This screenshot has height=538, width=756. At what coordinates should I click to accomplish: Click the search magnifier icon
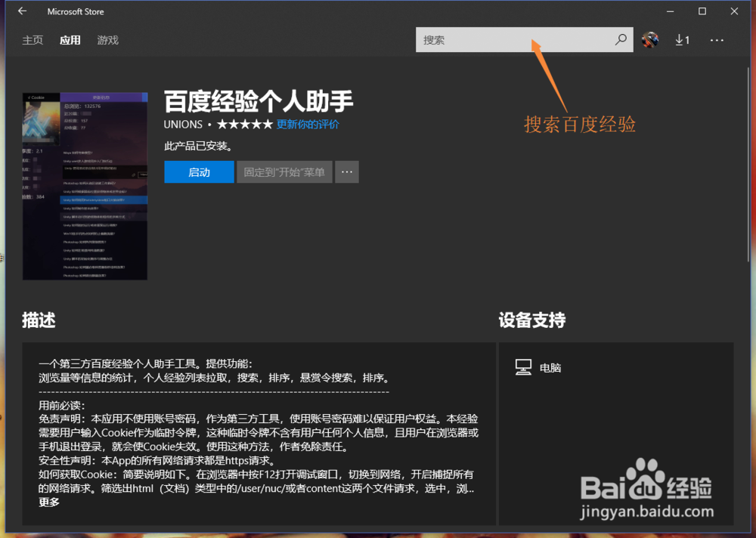click(620, 39)
